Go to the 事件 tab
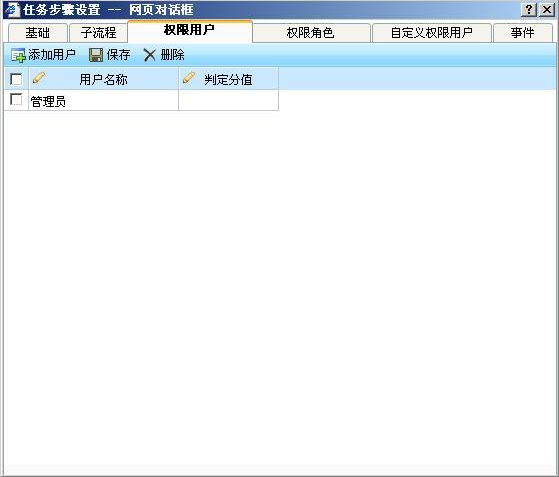Screen dimensions: 559x477 tap(523, 33)
